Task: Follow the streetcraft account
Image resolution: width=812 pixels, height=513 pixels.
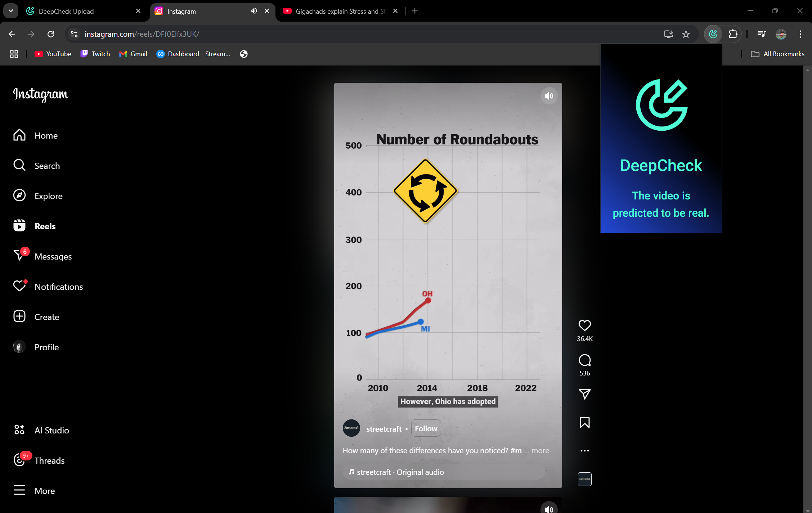Action: click(x=426, y=428)
